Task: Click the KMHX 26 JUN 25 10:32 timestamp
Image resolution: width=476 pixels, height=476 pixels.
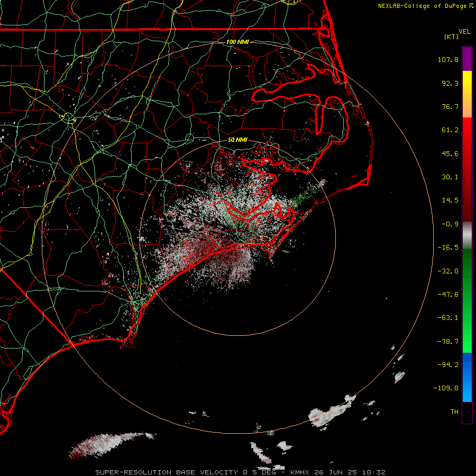Action: 338,472
